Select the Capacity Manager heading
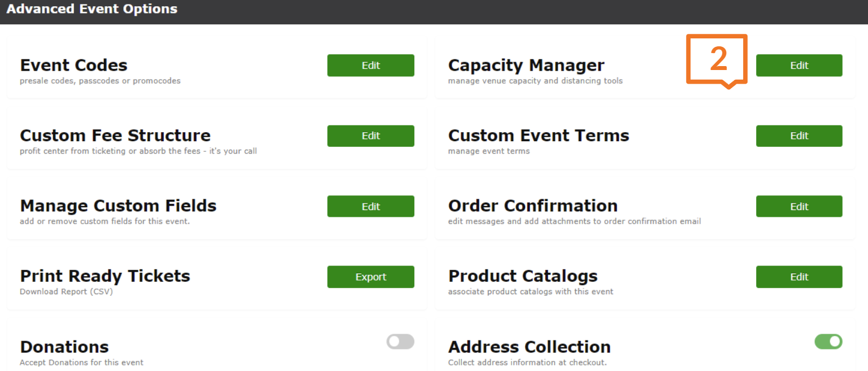Screen dimensions: 868x371 click(x=526, y=66)
